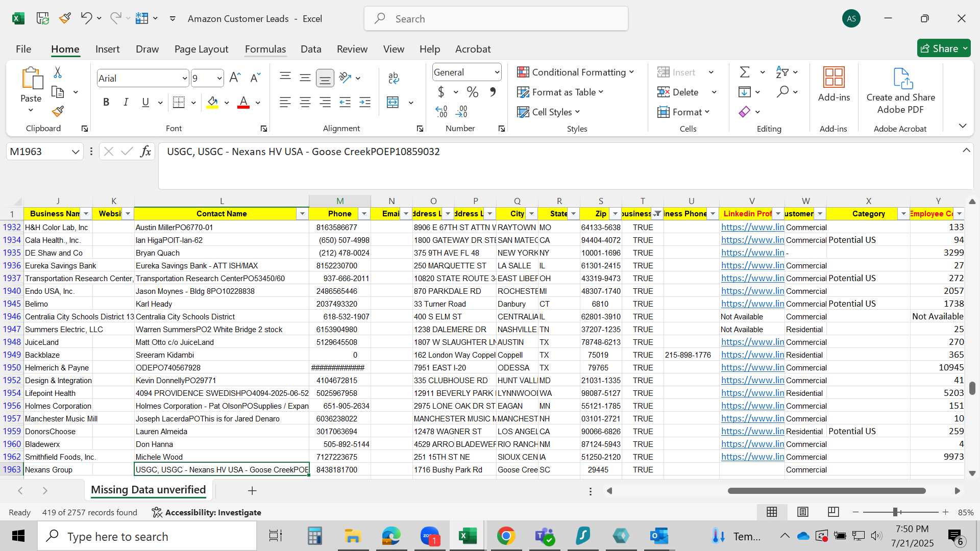The width and height of the screenshot is (980, 551).
Task: Toggle Align Left
Action: click(285, 102)
